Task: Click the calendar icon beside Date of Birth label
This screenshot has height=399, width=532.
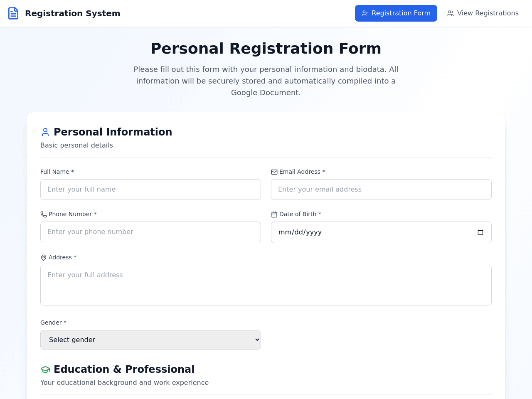Action: (x=274, y=214)
